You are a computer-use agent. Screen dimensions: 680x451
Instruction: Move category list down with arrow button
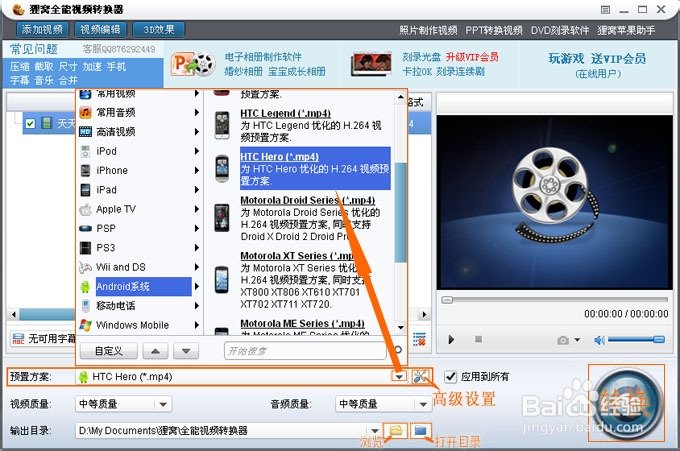[186, 351]
